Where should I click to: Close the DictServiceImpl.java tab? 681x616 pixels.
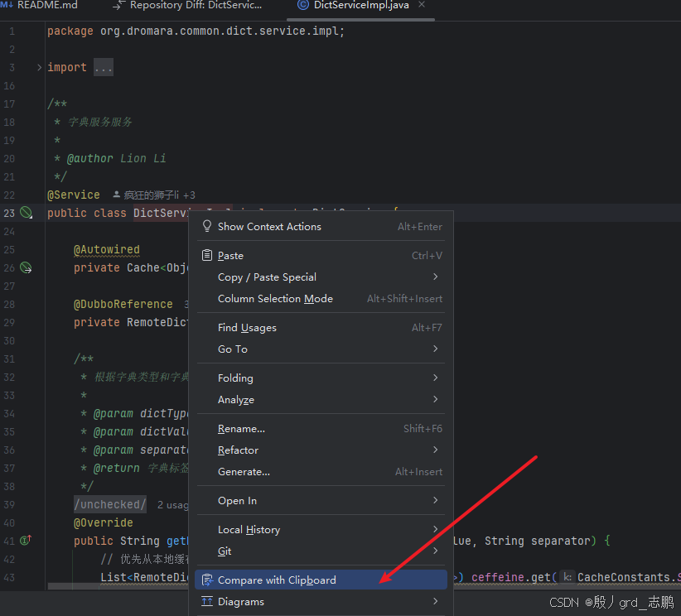point(422,5)
